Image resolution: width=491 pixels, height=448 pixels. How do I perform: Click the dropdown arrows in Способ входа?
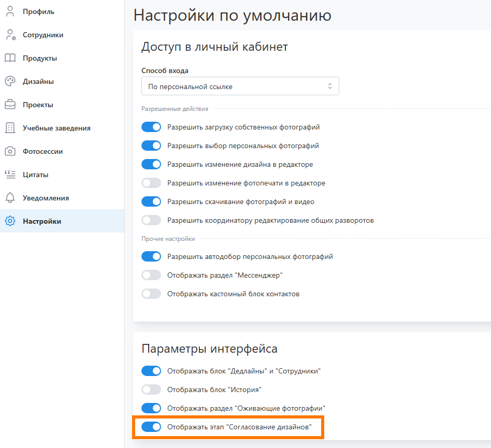click(x=329, y=86)
